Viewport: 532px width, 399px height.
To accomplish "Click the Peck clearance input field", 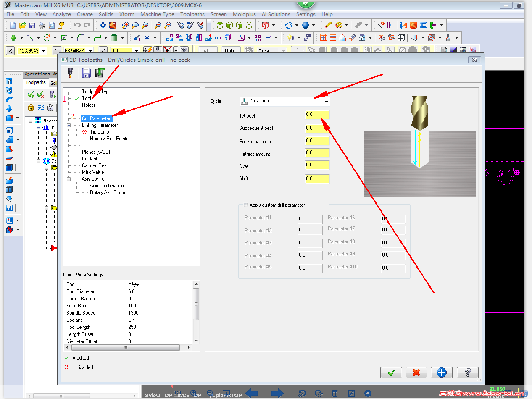I will pos(317,140).
